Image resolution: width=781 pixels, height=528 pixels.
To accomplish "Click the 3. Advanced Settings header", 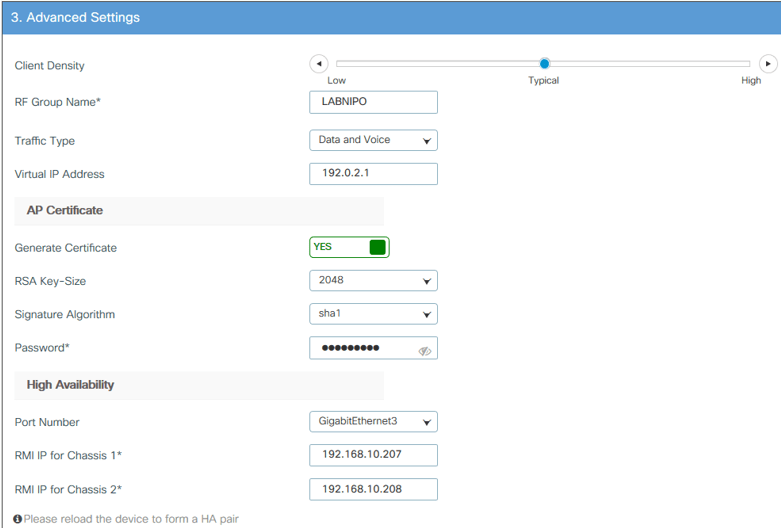I will (76, 17).
